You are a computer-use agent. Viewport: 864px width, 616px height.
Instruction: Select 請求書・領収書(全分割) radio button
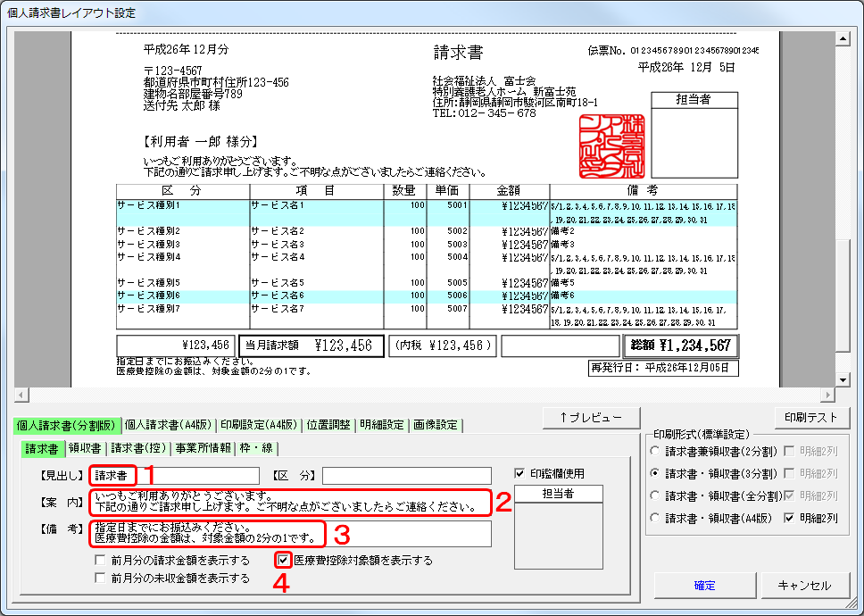click(657, 495)
